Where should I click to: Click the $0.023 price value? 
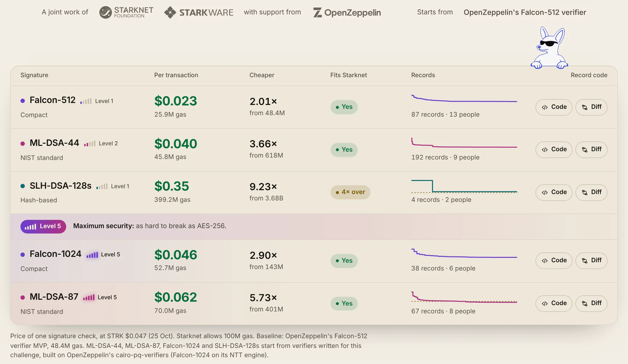click(x=176, y=101)
